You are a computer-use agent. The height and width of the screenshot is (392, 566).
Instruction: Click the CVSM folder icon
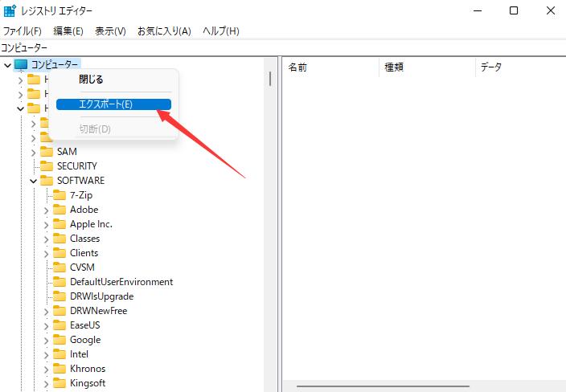pyautogui.click(x=59, y=267)
